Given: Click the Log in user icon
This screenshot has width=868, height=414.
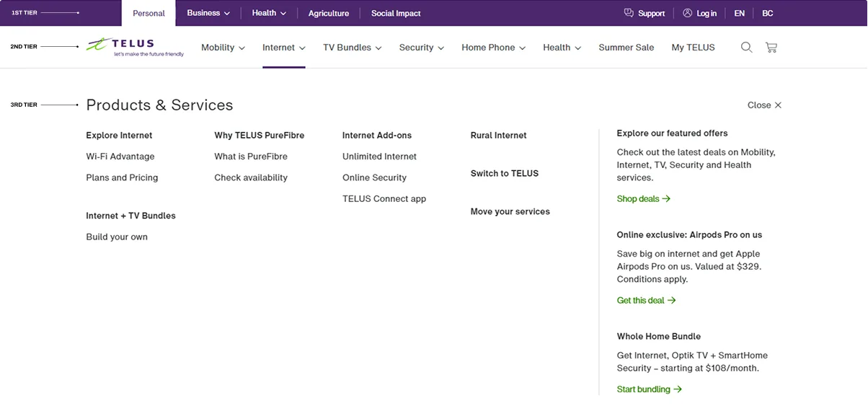Looking at the screenshot, I should click(x=687, y=13).
